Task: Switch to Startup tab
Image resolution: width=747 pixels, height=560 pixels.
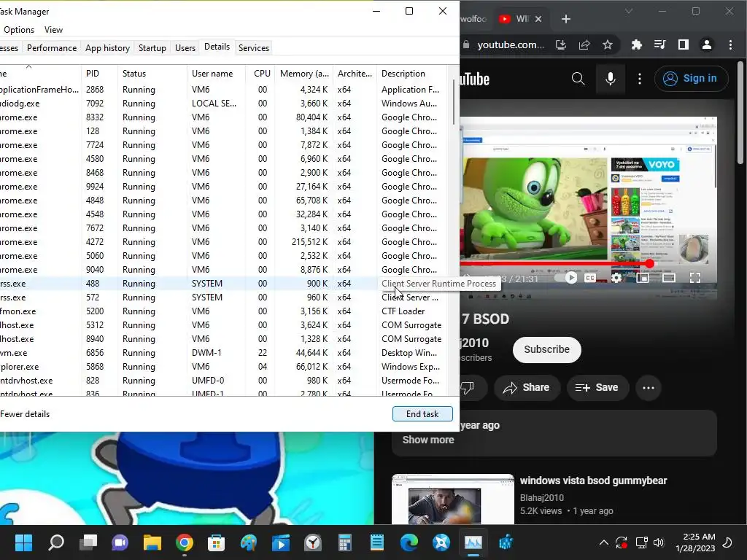Action: point(152,48)
